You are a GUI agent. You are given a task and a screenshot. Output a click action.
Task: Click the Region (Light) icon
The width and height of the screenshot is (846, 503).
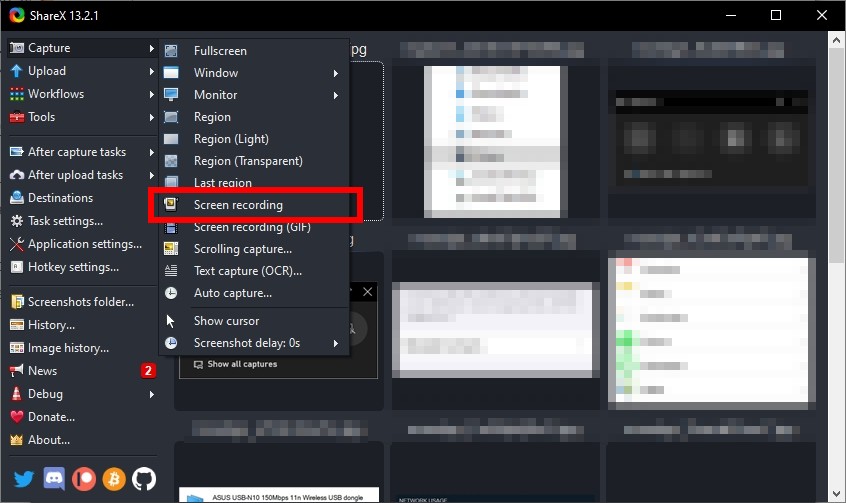click(171, 139)
